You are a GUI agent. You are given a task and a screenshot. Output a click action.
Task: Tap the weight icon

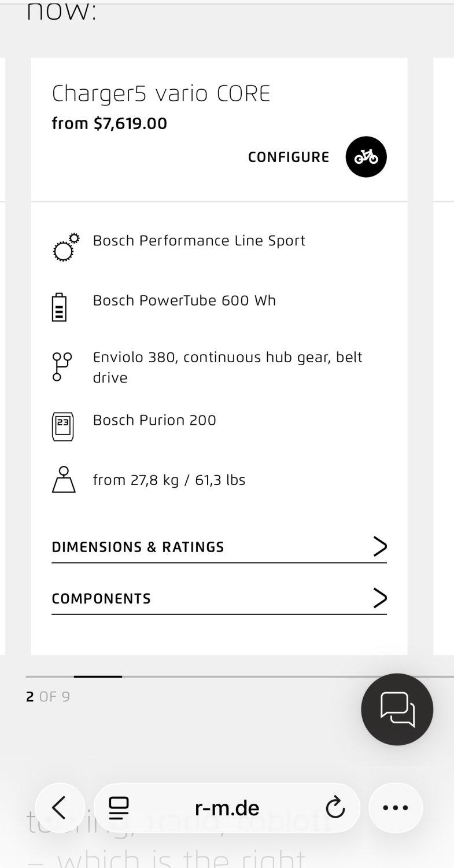(x=64, y=480)
